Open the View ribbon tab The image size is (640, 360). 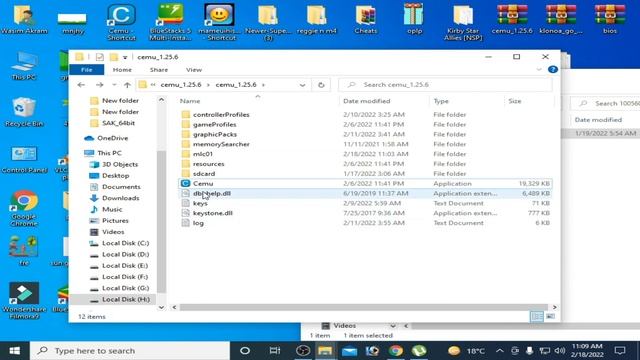pyautogui.click(x=194, y=70)
